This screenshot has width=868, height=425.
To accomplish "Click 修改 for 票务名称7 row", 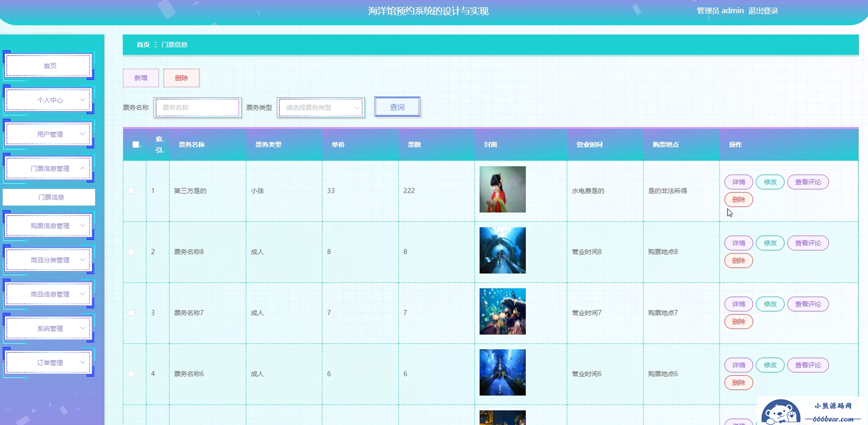I will pos(770,304).
